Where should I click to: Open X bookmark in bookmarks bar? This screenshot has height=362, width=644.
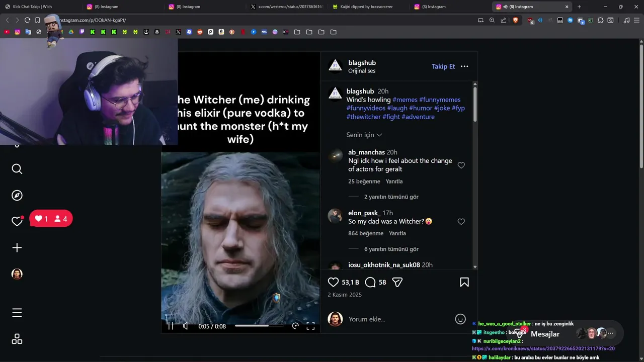pyautogui.click(x=179, y=32)
